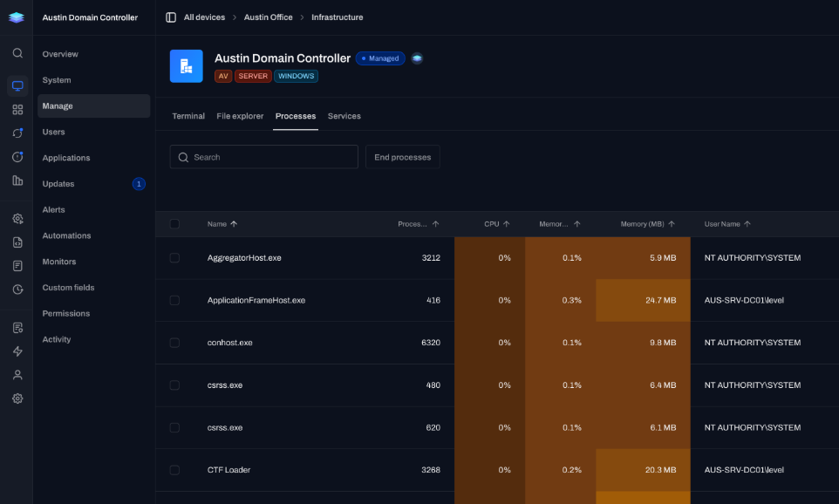
Task: Click the 24.7 MB memory cell
Action: 643,300
